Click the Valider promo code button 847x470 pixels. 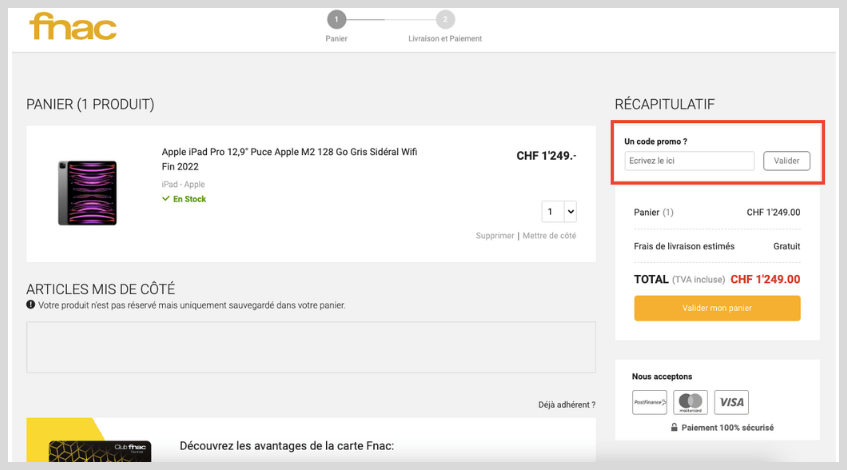click(x=786, y=161)
